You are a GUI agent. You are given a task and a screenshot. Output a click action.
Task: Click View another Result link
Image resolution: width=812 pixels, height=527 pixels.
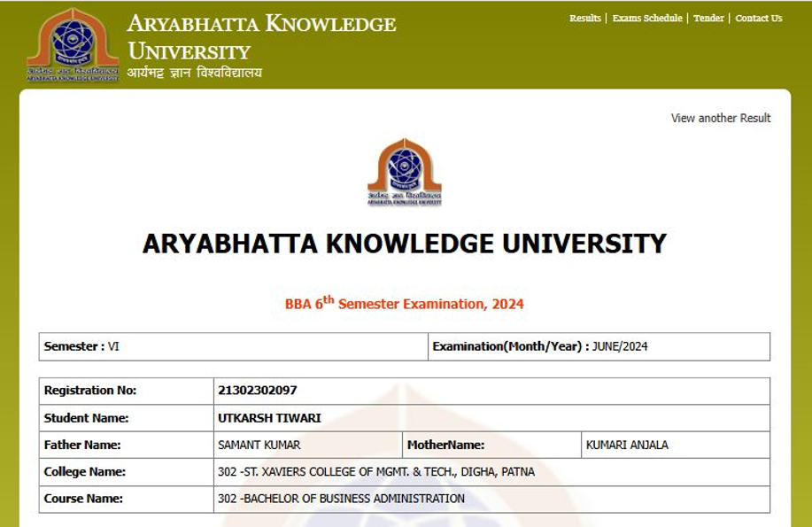click(721, 118)
